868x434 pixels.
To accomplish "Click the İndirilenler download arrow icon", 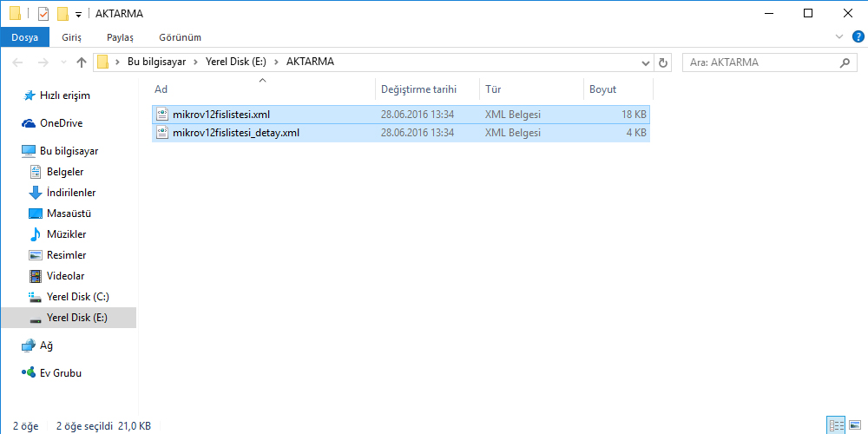I will tap(36, 193).
